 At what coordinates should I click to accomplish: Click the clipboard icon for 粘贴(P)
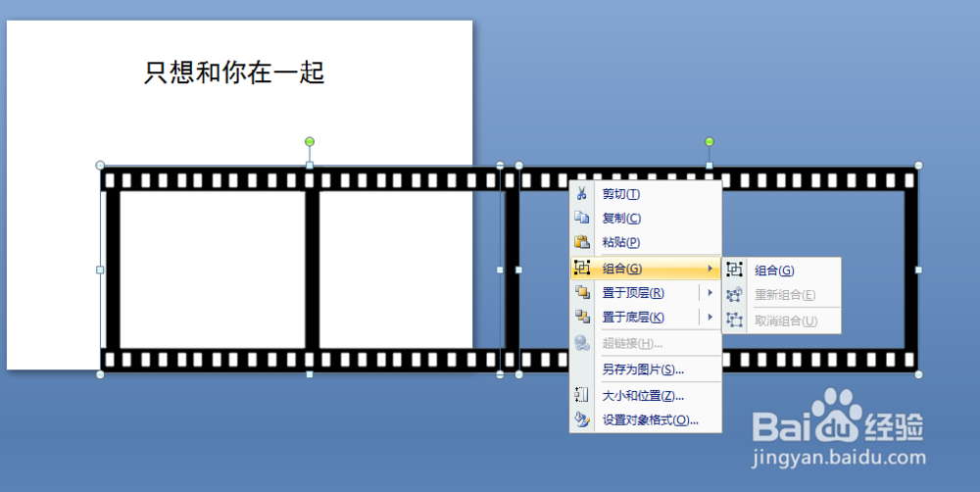click(582, 242)
